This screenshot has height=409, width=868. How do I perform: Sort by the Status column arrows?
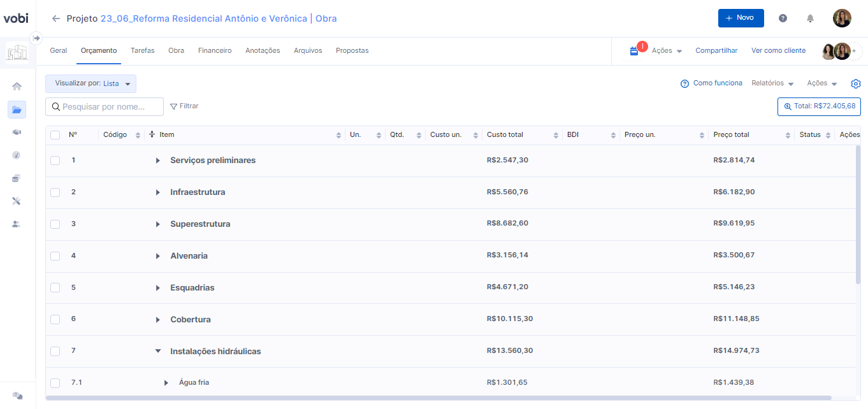click(828, 135)
